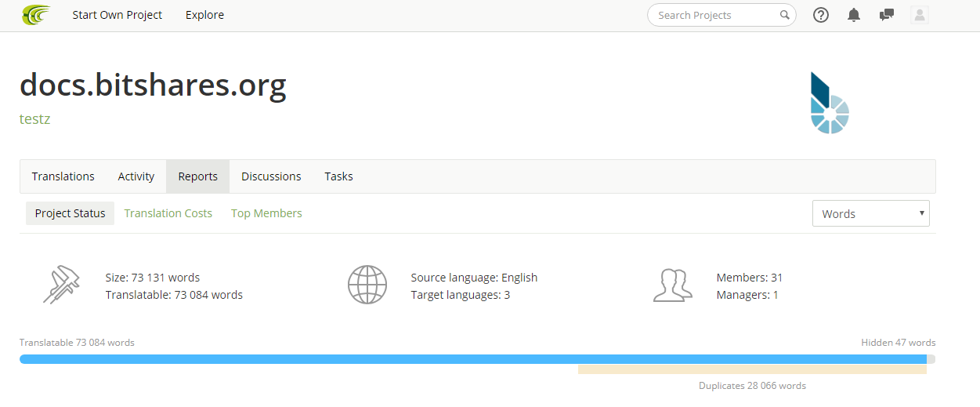Click the testz owner link
The image size is (980, 407).
(35, 119)
